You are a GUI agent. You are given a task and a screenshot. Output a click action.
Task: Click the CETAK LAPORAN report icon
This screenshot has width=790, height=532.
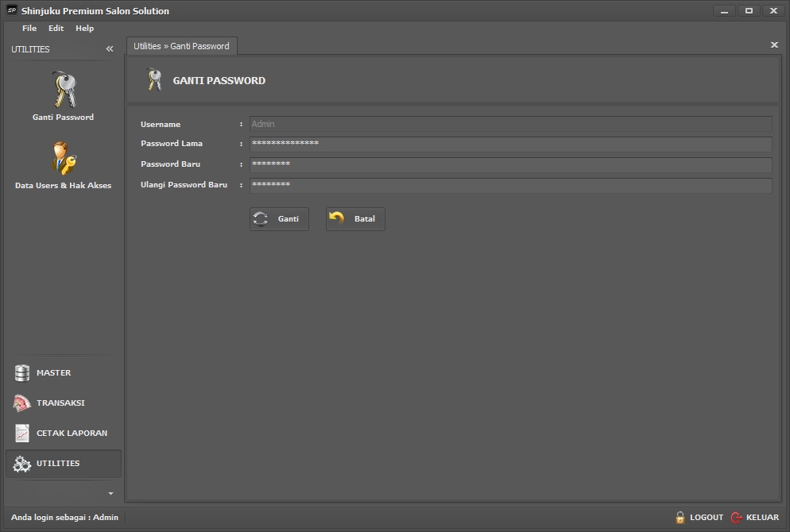click(22, 434)
